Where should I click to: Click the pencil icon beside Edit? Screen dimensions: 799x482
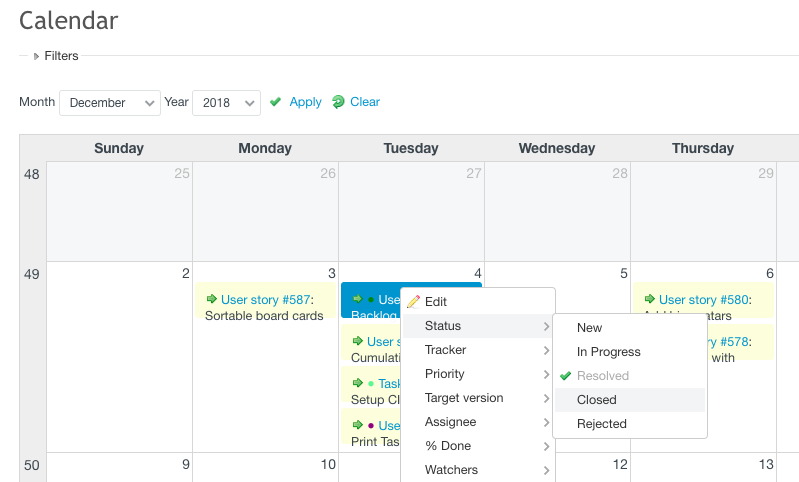[413, 302]
